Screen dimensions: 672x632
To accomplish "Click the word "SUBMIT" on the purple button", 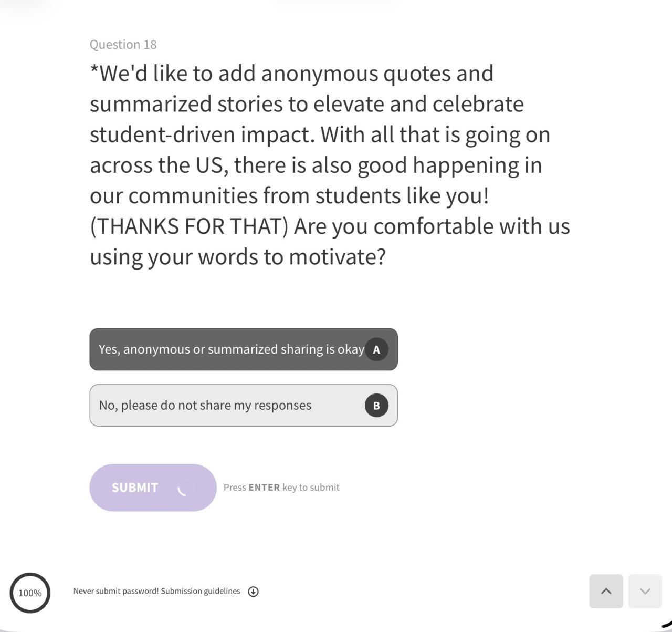I will pos(135,488).
